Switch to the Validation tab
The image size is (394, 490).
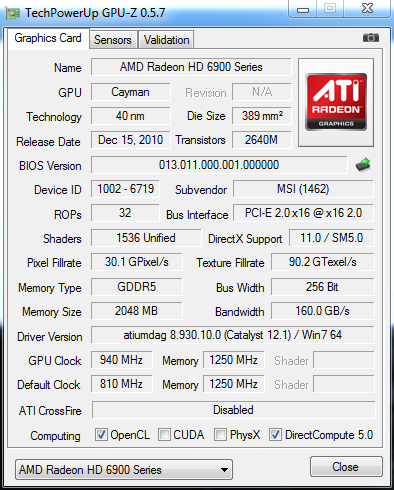tap(166, 40)
